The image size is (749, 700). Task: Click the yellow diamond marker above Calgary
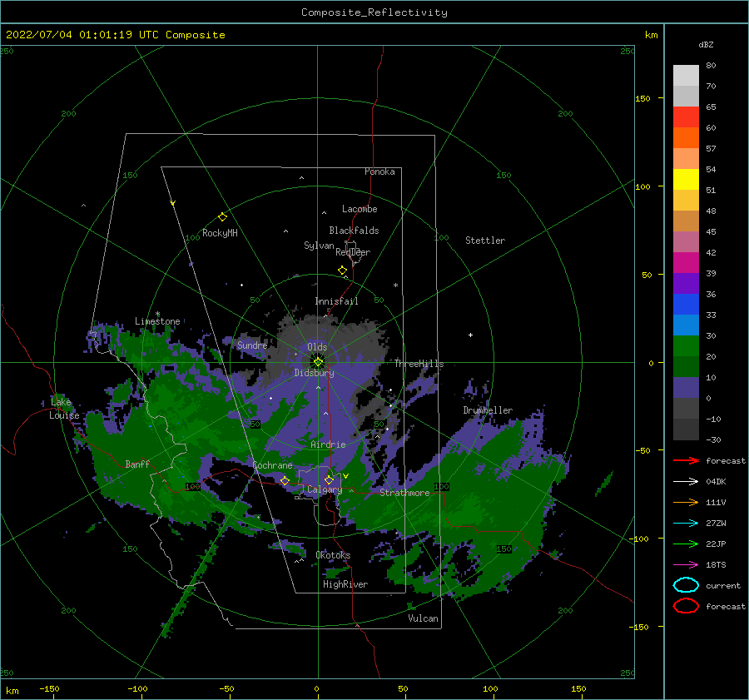click(329, 479)
